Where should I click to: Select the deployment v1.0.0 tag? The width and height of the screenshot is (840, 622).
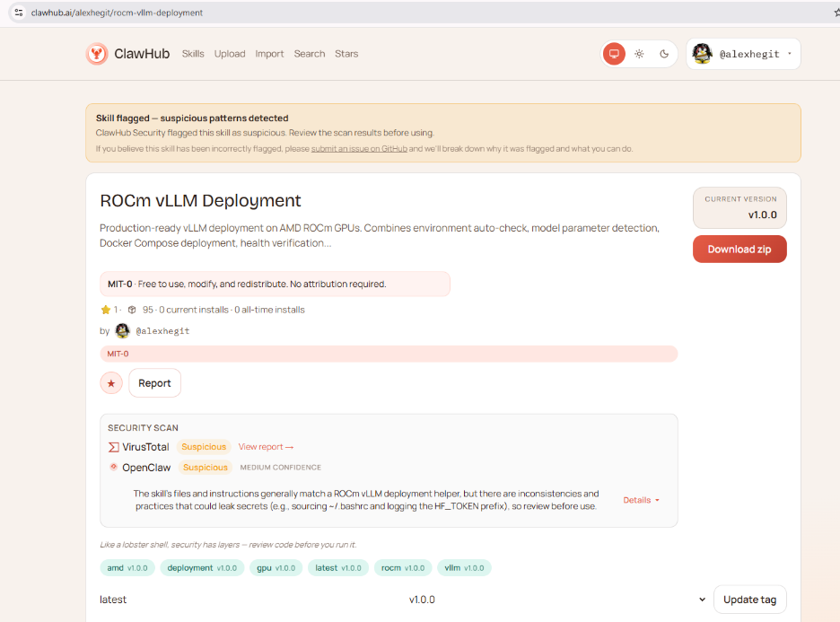tap(202, 568)
